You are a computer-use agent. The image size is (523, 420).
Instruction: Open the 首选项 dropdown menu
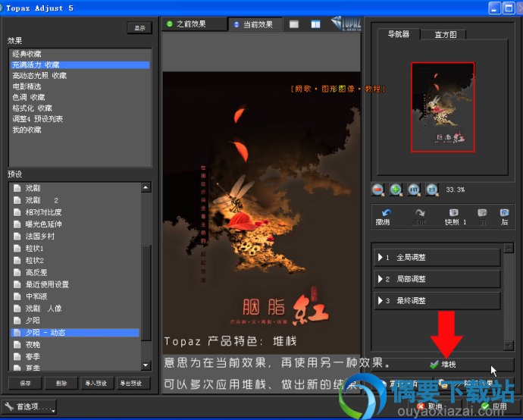tap(29, 406)
